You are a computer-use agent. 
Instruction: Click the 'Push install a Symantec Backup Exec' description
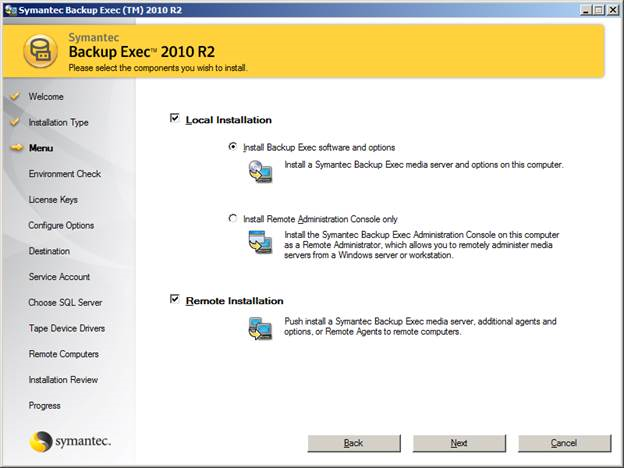pos(420,326)
